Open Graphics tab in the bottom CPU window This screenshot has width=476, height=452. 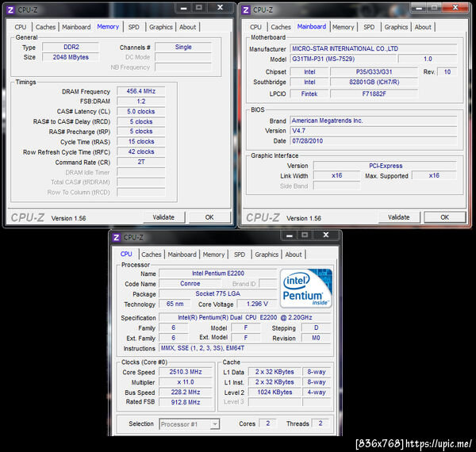[267, 255]
